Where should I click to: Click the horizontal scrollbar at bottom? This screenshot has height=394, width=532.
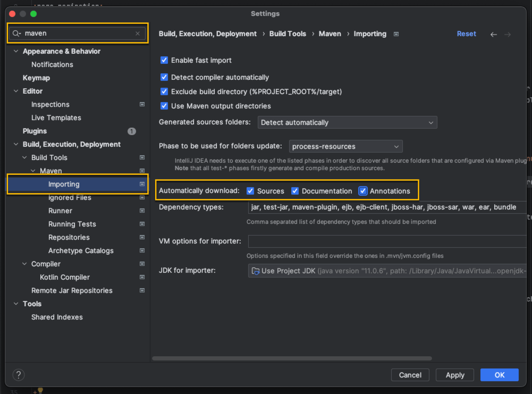coord(292,358)
